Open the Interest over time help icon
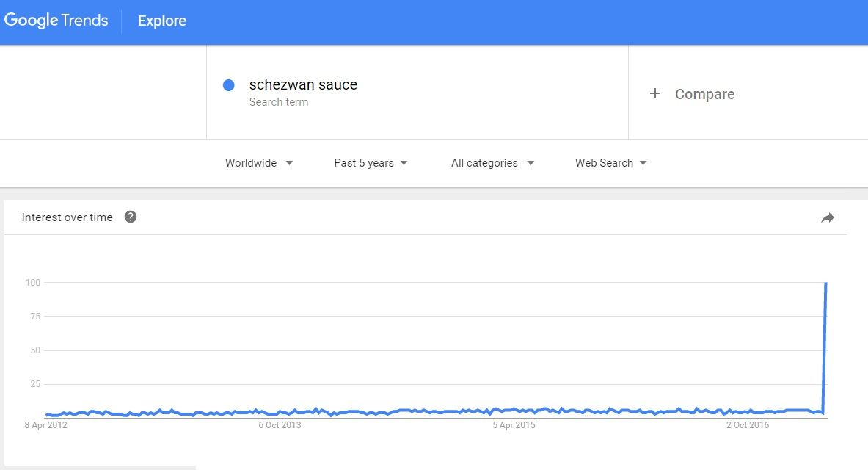868x470 pixels. pyautogui.click(x=130, y=217)
